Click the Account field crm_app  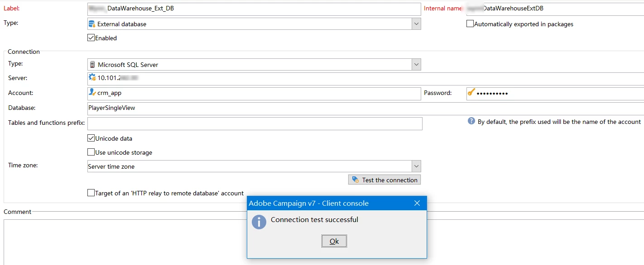coord(254,93)
